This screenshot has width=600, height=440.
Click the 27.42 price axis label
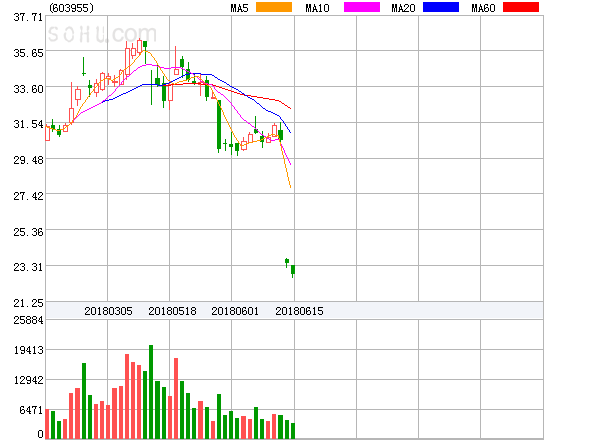pos(28,196)
